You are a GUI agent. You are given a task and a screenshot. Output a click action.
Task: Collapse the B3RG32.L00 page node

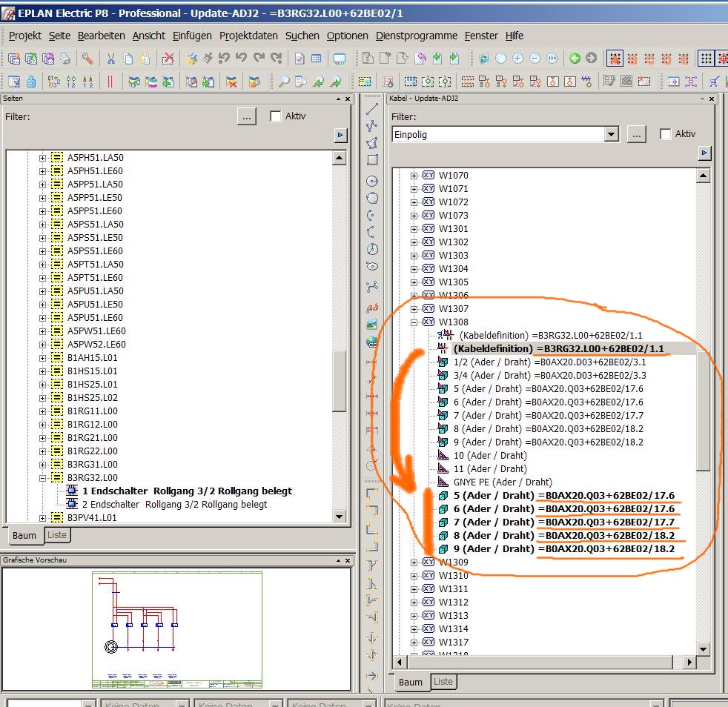42,478
